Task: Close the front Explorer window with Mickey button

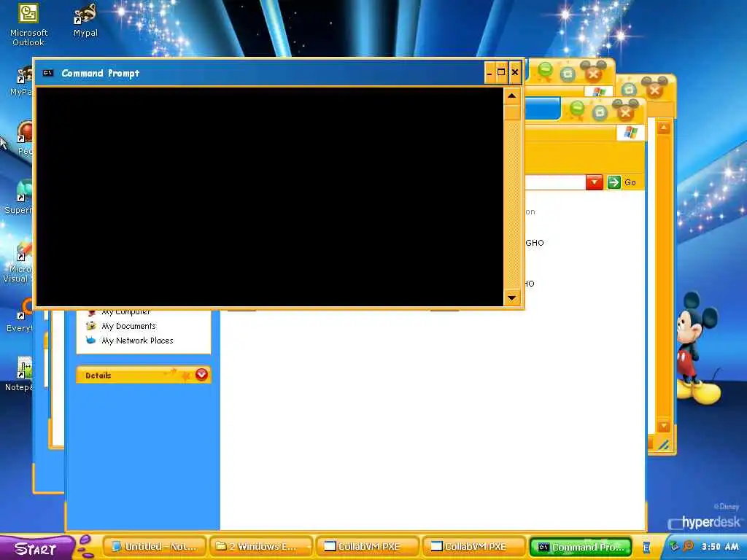Action: coord(625,111)
